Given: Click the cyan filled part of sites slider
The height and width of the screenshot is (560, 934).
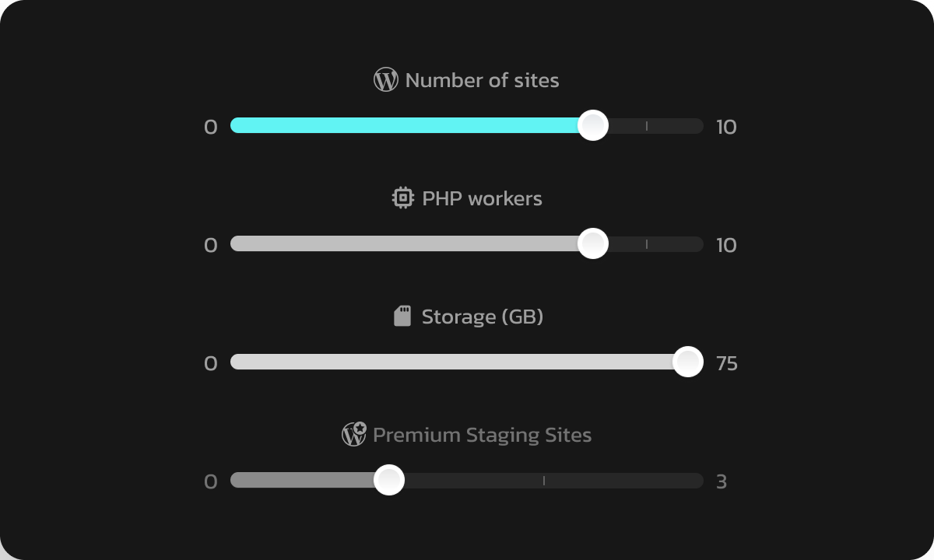Looking at the screenshot, I should coord(405,125).
